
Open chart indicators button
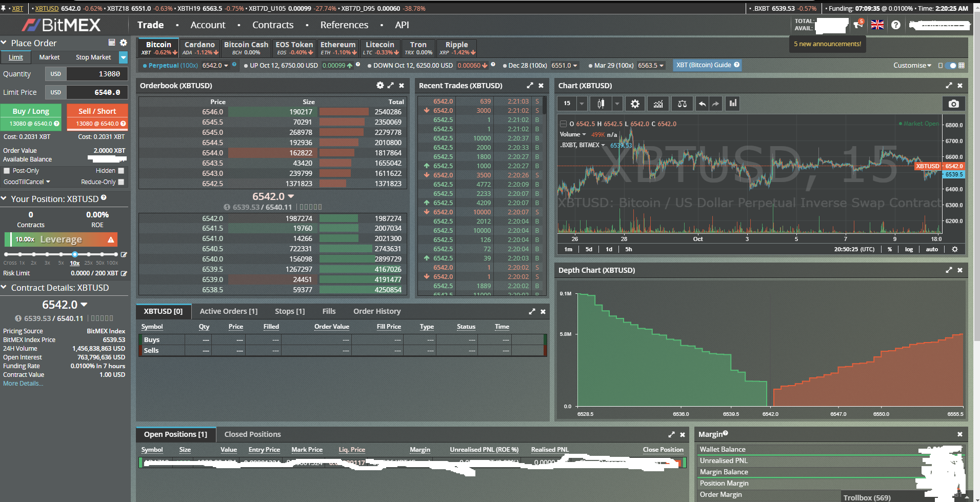pos(658,104)
